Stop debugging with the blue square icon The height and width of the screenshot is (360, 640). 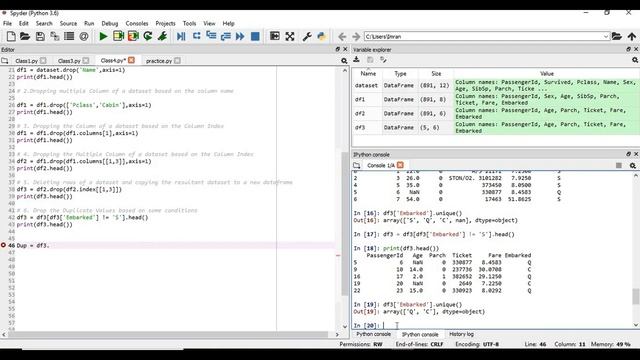tap(255, 36)
